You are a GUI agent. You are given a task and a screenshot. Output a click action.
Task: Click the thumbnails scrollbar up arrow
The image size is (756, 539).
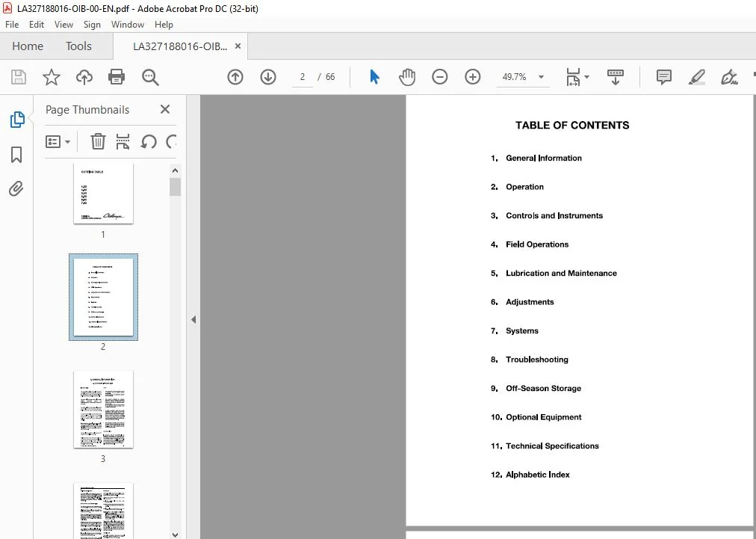(x=175, y=170)
